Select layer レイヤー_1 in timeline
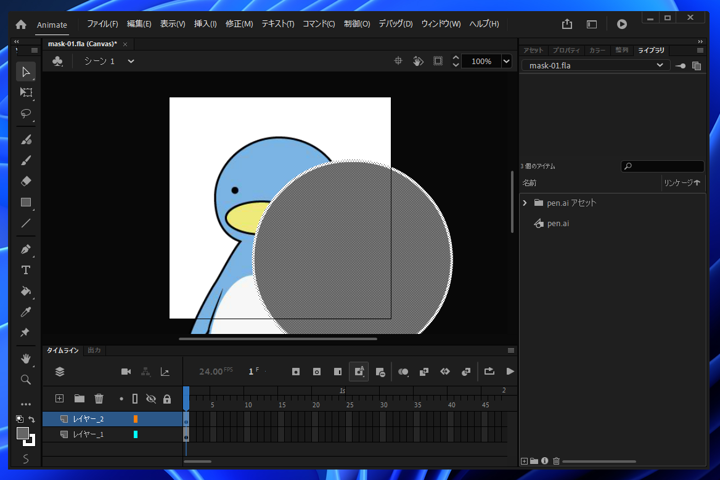 [88, 434]
